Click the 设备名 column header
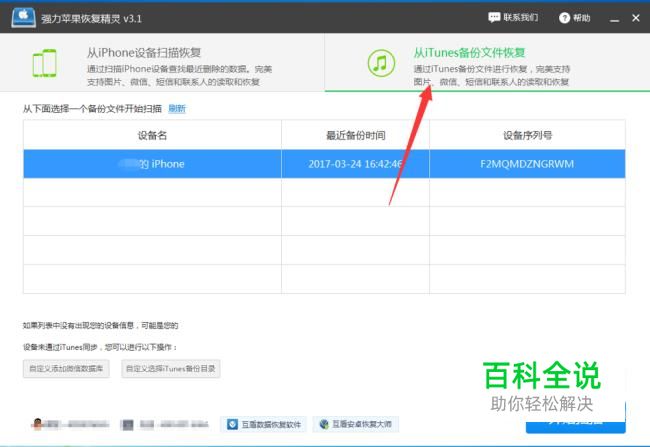This screenshot has width=650, height=447. [x=152, y=135]
